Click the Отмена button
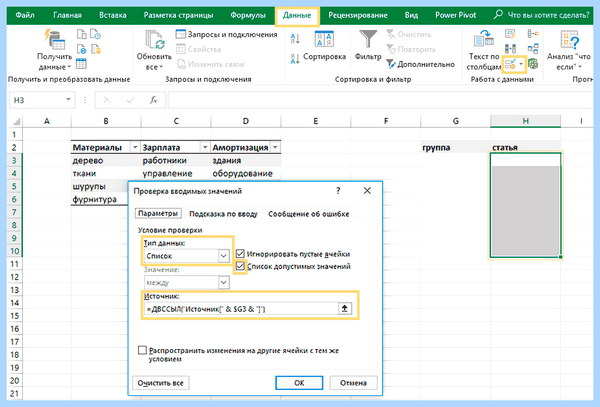Image resolution: width=600 pixels, height=407 pixels. pos(353,383)
